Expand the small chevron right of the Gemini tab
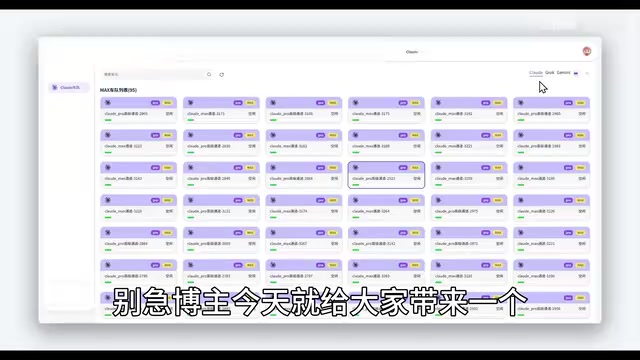Screen dimensions: 640x360 pyautogui.click(x=587, y=73)
